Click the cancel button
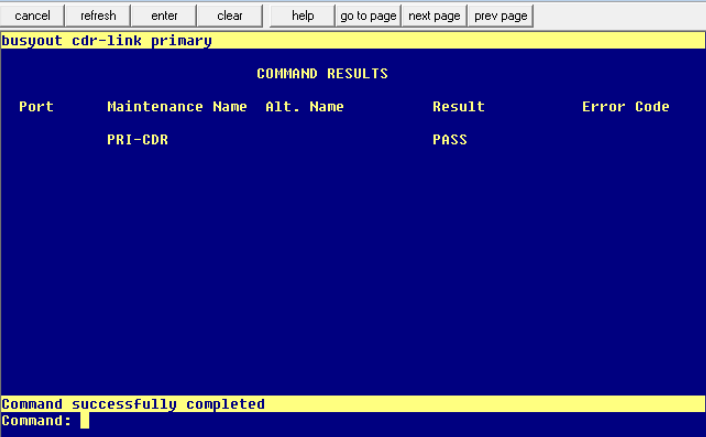 point(32,16)
